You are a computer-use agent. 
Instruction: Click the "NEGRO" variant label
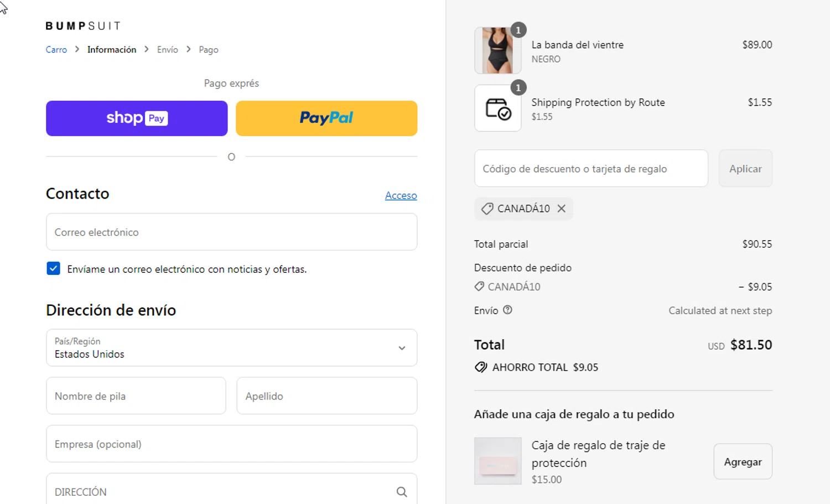pyautogui.click(x=546, y=59)
